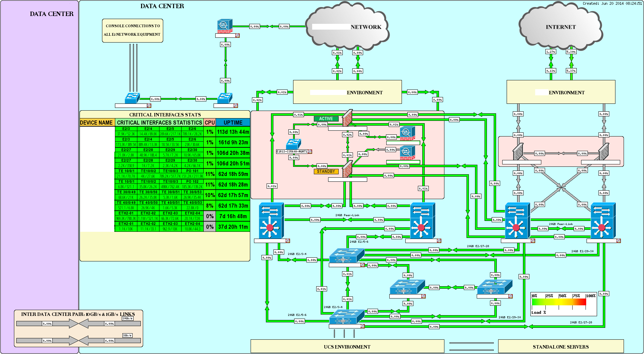Screen dimensions: 644x354
Task: Click the CPU column header
Action: click(x=210, y=123)
